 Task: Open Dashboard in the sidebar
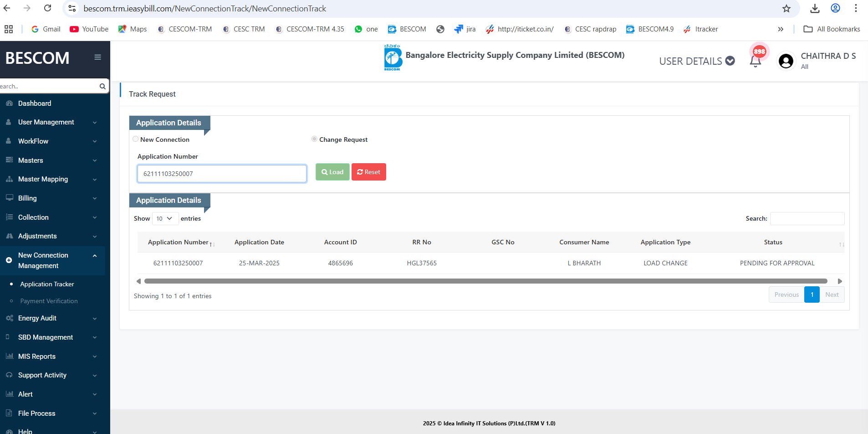tap(35, 103)
